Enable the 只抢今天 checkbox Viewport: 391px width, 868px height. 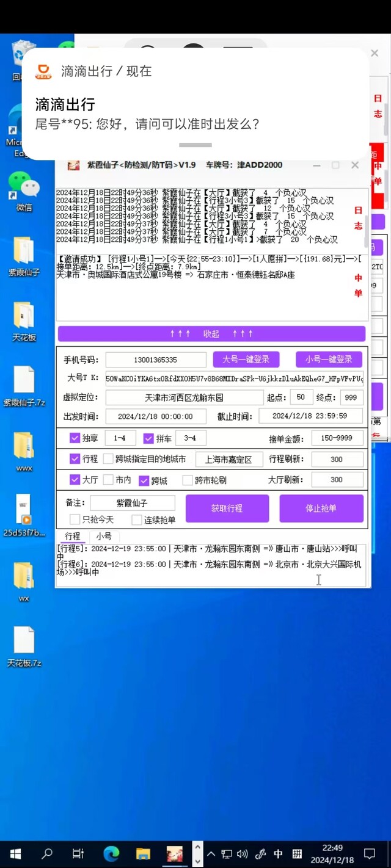tap(75, 520)
